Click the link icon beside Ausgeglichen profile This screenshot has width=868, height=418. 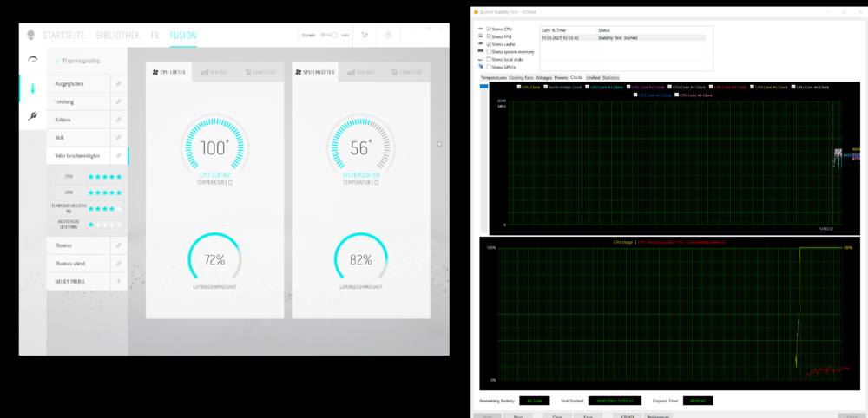(x=119, y=84)
